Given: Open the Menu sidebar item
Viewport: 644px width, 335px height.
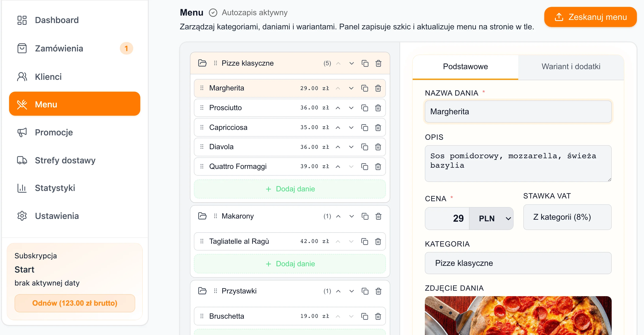Looking at the screenshot, I should pyautogui.click(x=74, y=104).
